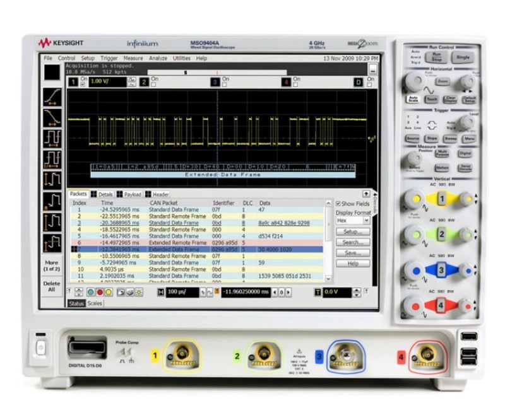Click the digital channels D badge

coord(359,82)
